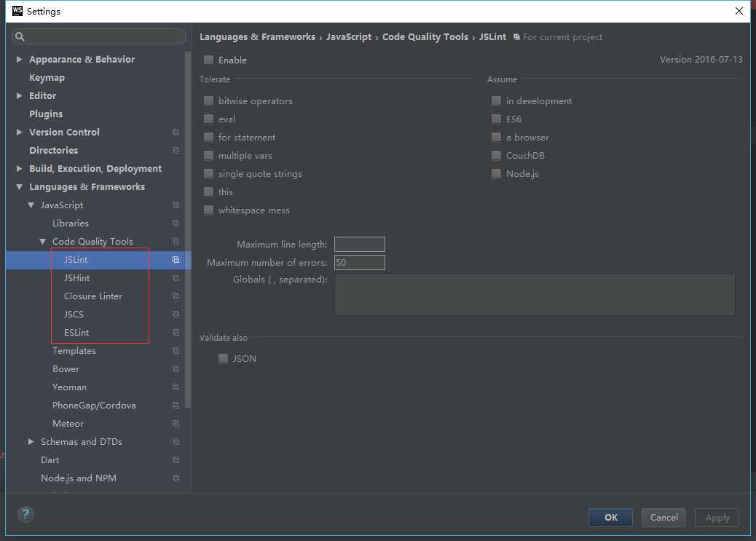The height and width of the screenshot is (541, 756).
Task: Tick the whitespace mess checkbox
Action: click(208, 210)
